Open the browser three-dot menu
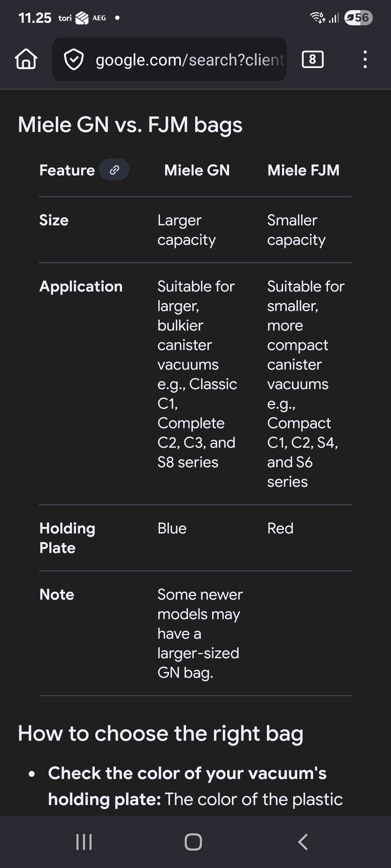This screenshot has height=868, width=391. coord(365,59)
